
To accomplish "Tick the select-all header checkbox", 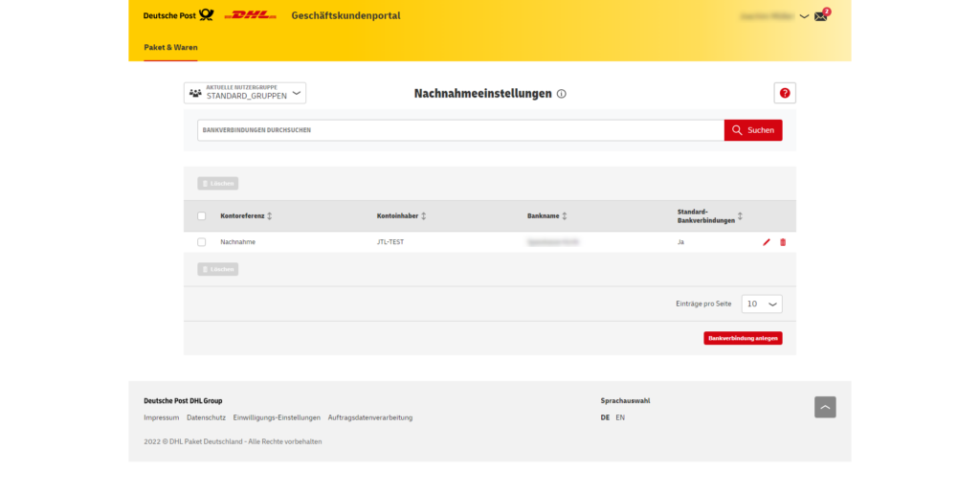I will [x=201, y=216].
